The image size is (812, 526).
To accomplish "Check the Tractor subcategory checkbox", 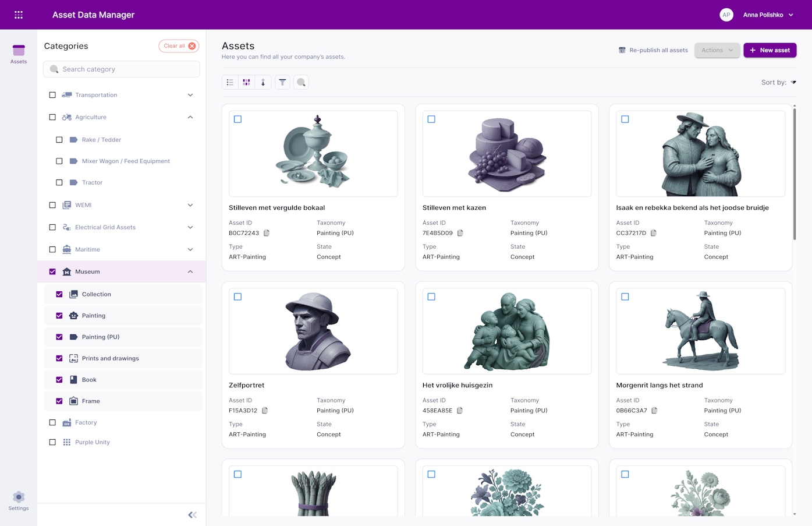I will pyautogui.click(x=59, y=182).
